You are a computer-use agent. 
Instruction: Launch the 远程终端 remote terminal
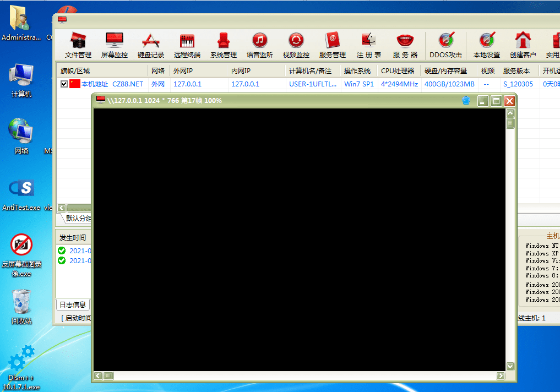187,45
